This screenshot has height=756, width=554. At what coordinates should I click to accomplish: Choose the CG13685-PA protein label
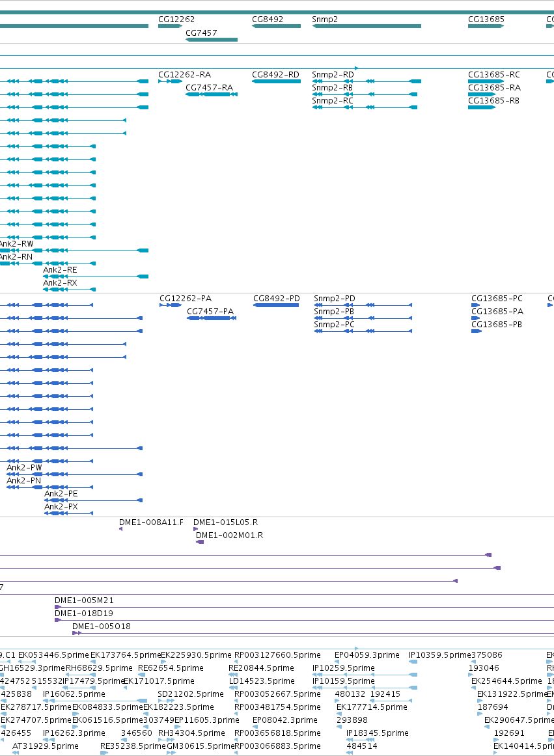[497, 312]
